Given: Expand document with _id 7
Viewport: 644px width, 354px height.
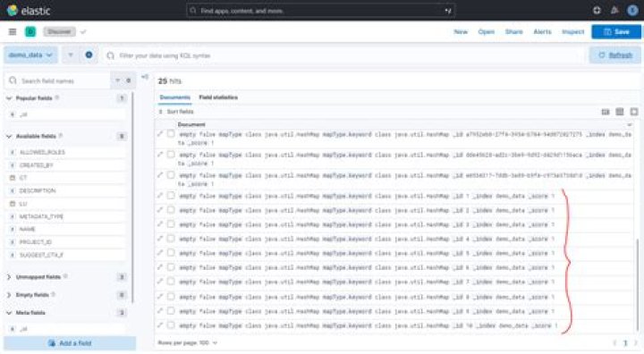Looking at the screenshot, I should (160, 282).
